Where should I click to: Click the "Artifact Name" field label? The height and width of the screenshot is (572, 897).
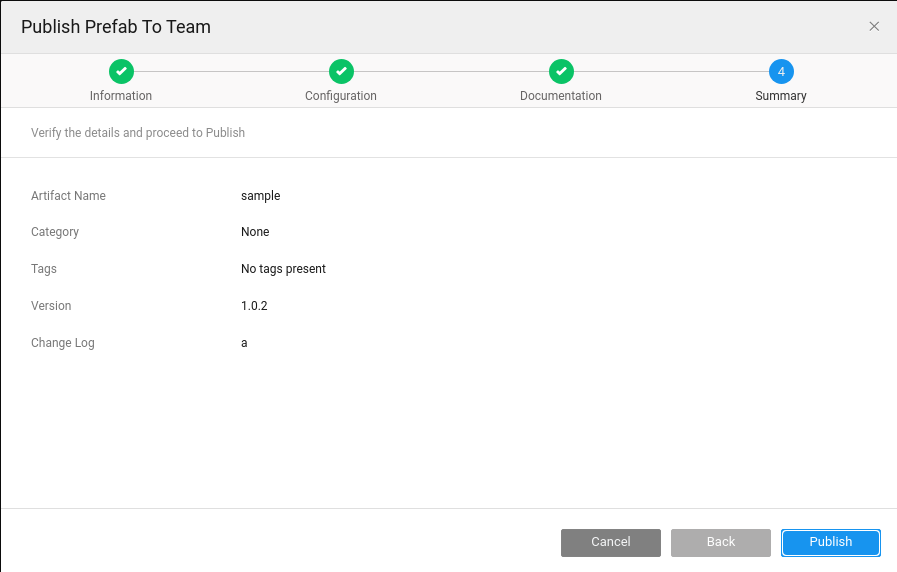pyautogui.click(x=68, y=196)
